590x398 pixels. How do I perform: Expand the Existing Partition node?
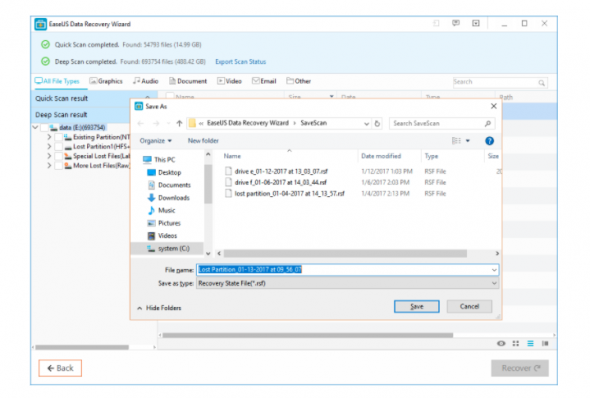(49, 137)
